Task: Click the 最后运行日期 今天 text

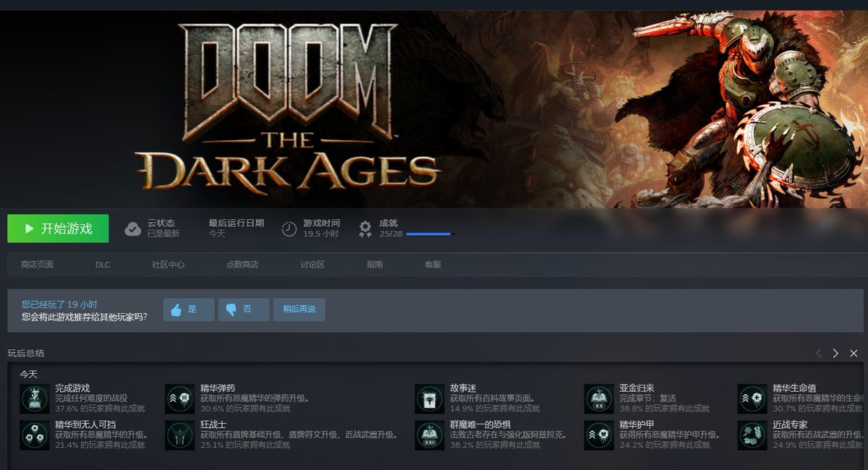Action: tap(237, 228)
